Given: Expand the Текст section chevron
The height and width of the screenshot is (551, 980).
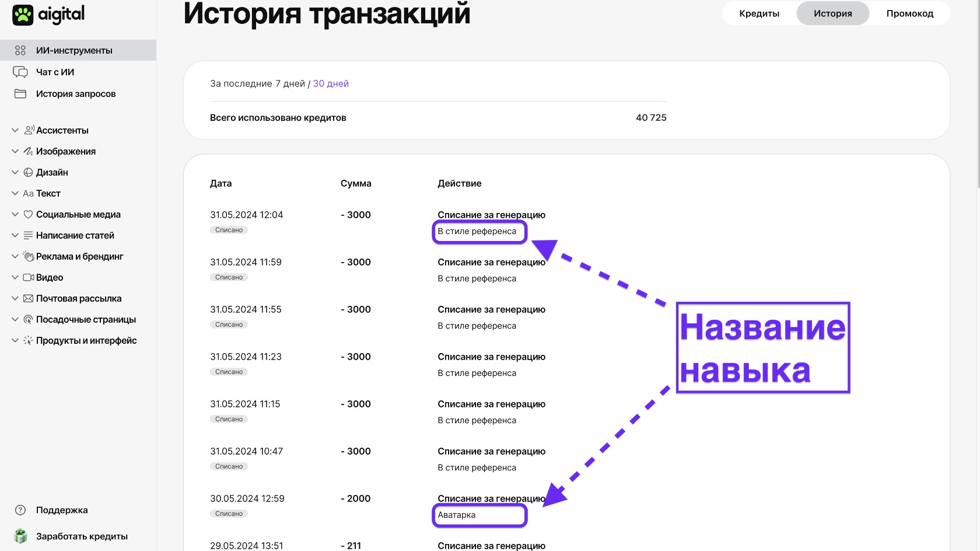Looking at the screenshot, I should click(15, 193).
